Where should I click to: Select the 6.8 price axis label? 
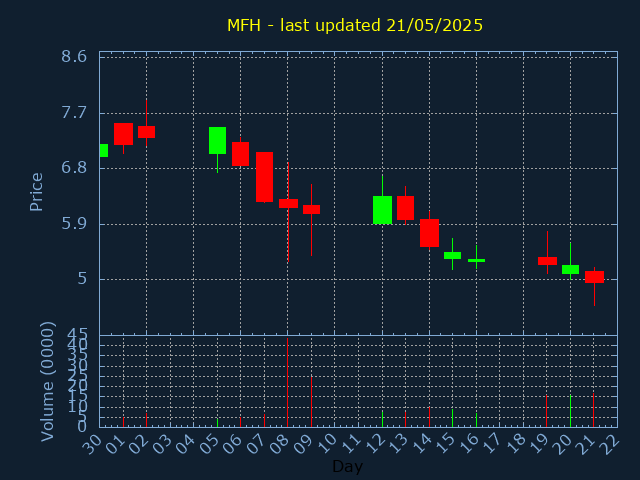click(74, 168)
